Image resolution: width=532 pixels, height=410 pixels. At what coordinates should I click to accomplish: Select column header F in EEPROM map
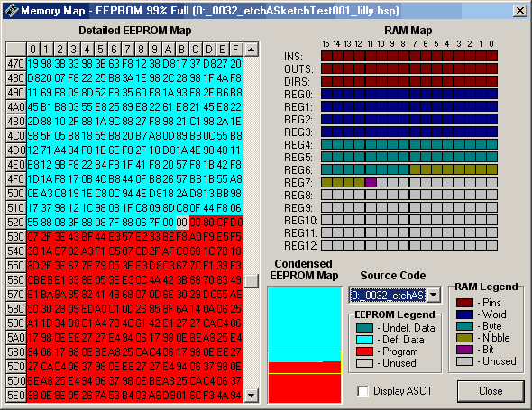236,50
